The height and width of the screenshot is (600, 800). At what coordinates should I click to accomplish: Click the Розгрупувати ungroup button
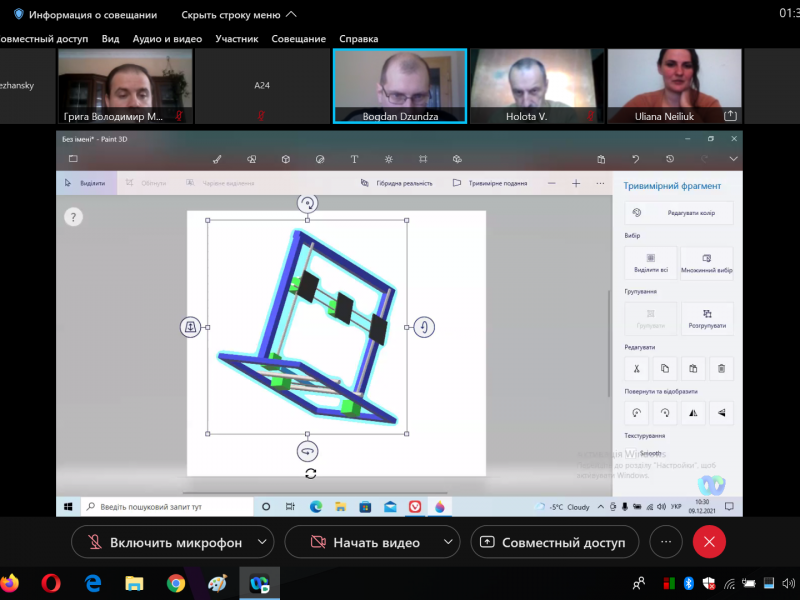point(706,318)
